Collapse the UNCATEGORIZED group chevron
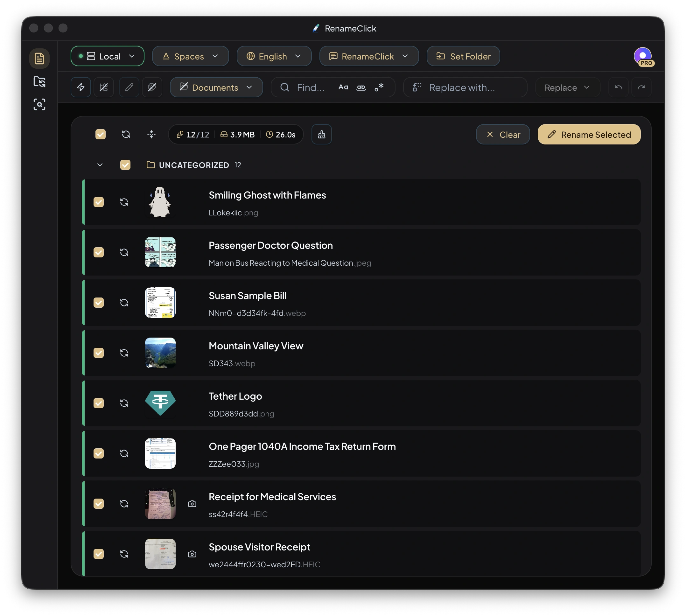 [x=100, y=165]
